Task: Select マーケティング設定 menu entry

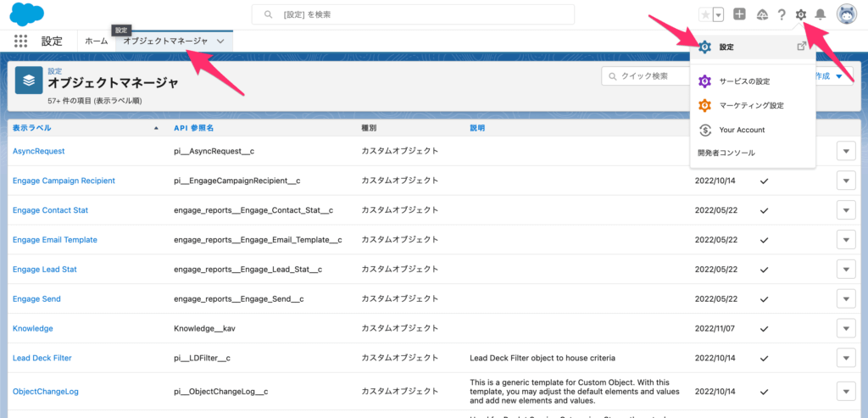Action: [751, 105]
